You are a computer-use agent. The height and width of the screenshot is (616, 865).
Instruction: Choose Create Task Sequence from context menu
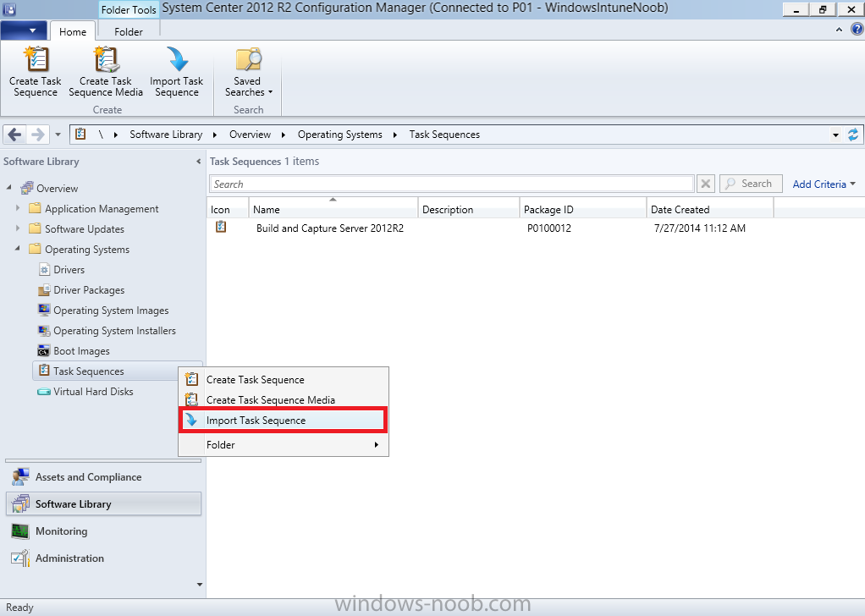coord(284,379)
